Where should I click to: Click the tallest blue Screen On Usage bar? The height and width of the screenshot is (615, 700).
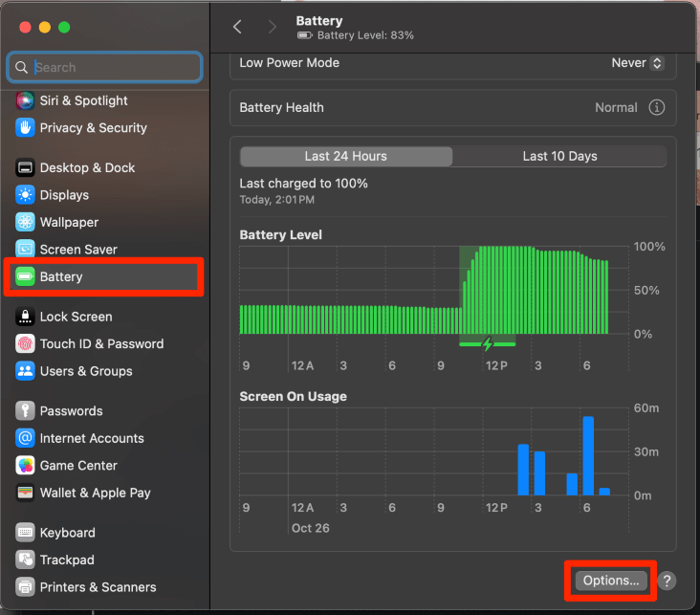click(588, 456)
